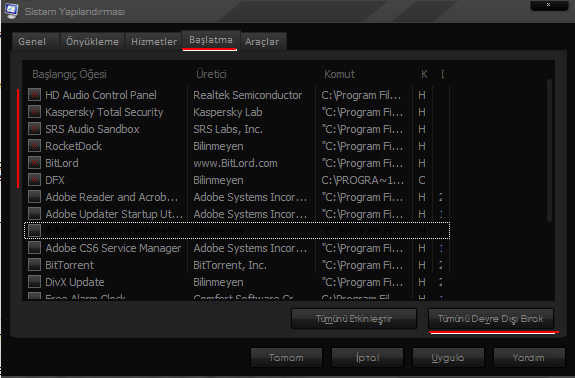Close the Sistem Yapılandırması window
This screenshot has width=575, height=378.
pos(548,5)
